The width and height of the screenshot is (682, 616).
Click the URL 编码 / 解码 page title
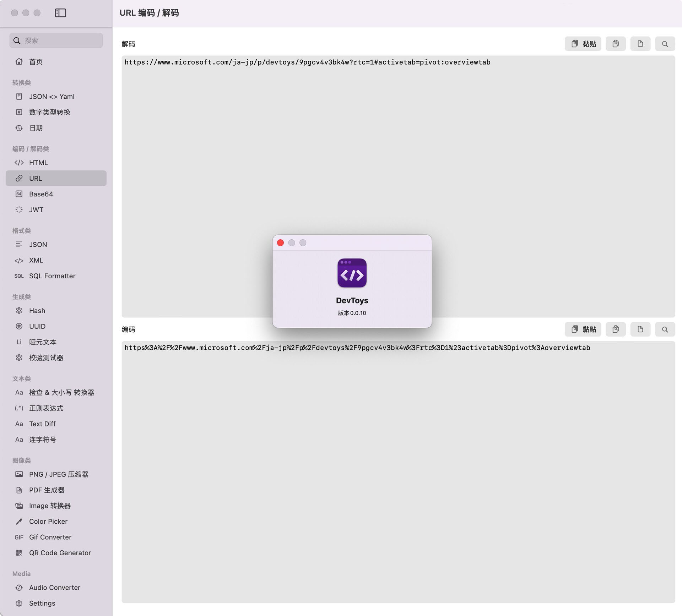tap(149, 13)
